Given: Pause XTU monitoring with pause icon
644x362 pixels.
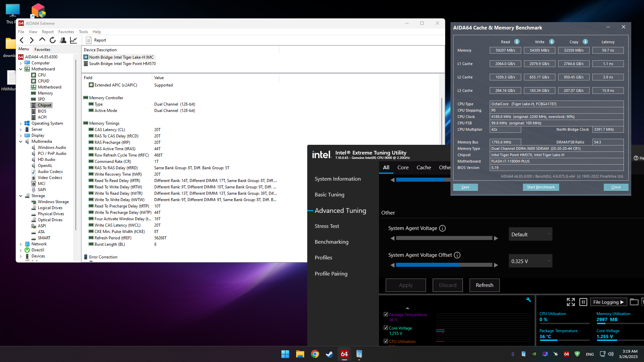Looking at the screenshot, I should pyautogui.click(x=583, y=302).
